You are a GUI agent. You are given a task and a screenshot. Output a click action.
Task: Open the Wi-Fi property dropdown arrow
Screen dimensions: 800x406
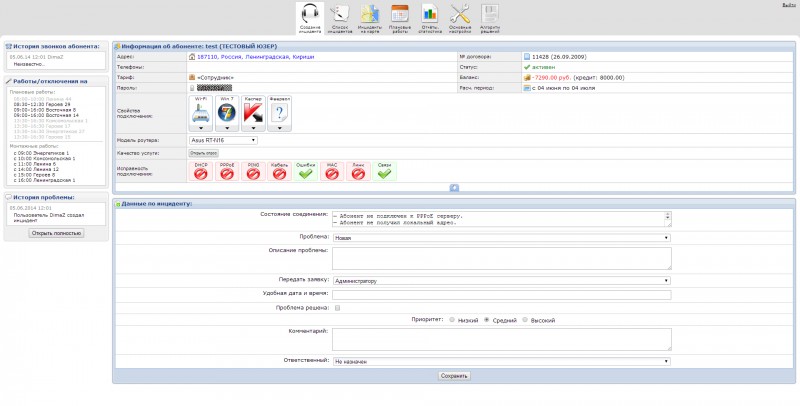[x=201, y=128]
